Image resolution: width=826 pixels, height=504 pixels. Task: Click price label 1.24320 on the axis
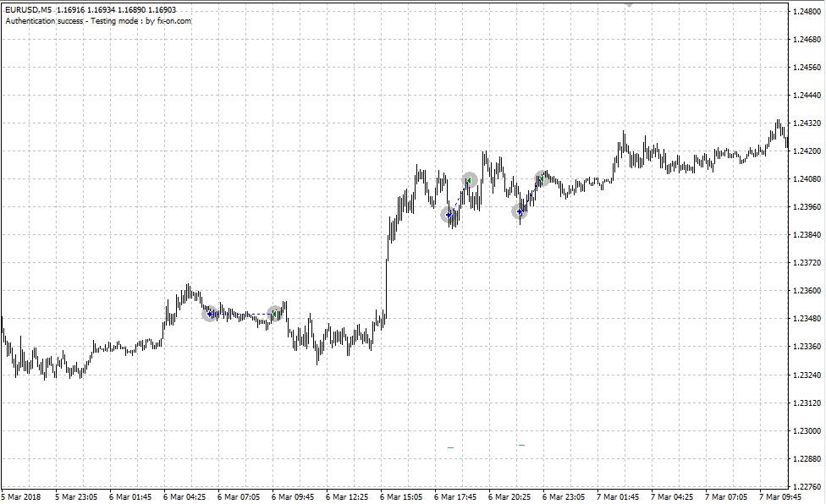click(x=807, y=123)
